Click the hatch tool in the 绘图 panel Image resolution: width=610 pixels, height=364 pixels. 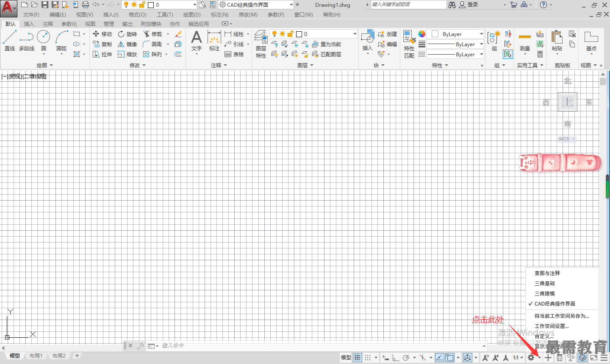77,54
